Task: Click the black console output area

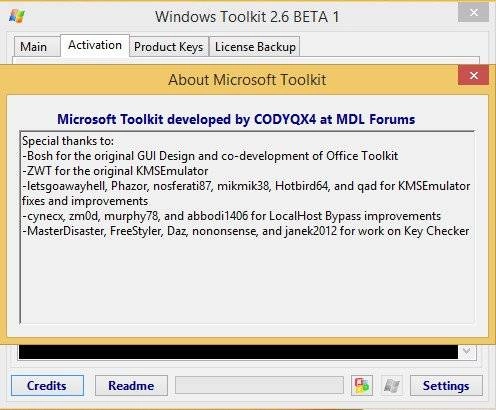Action: pos(238,352)
